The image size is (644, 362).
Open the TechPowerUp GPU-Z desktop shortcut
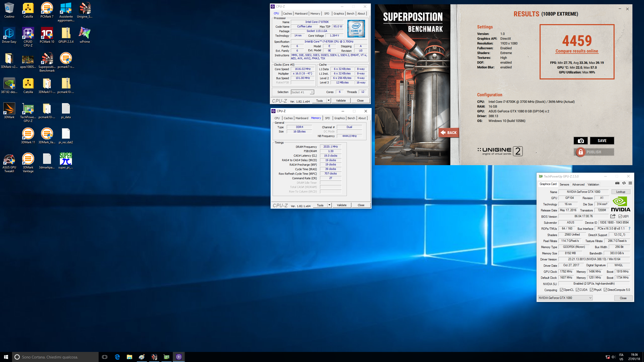[28, 112]
